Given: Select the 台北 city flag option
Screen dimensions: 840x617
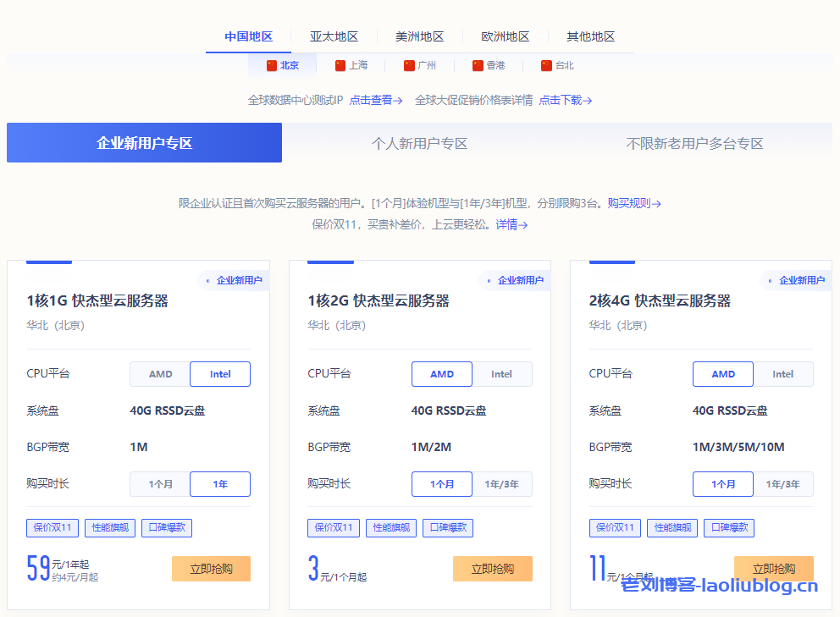Looking at the screenshot, I should pyautogui.click(x=557, y=65).
